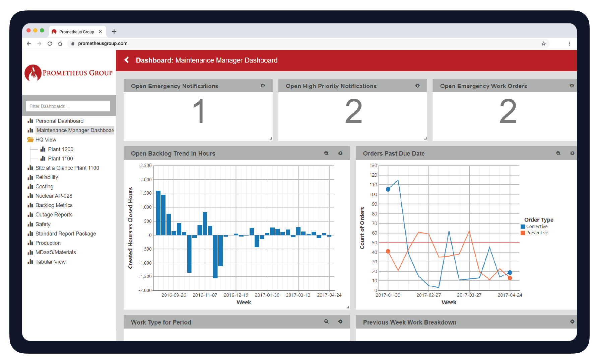Viewport: 599px width, 364px height.
Task: Open settings gear on Previous Week Work Breakdown
Action: pyautogui.click(x=572, y=322)
